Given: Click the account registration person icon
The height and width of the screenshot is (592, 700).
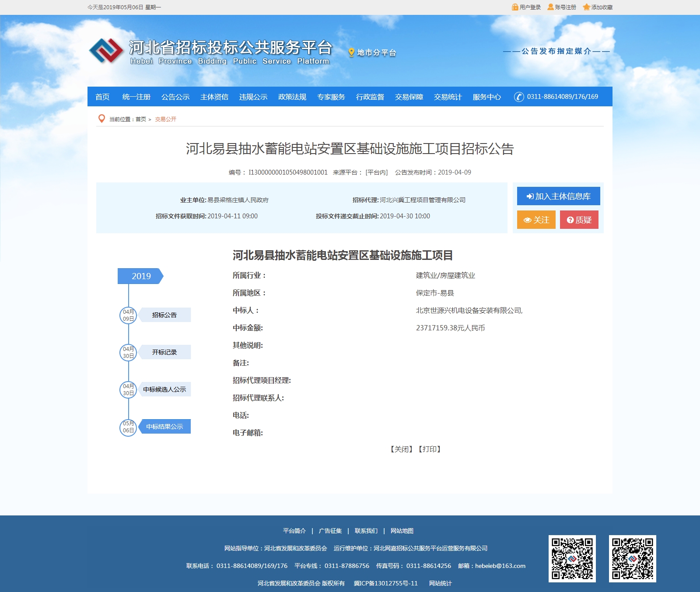Looking at the screenshot, I should pyautogui.click(x=550, y=7).
